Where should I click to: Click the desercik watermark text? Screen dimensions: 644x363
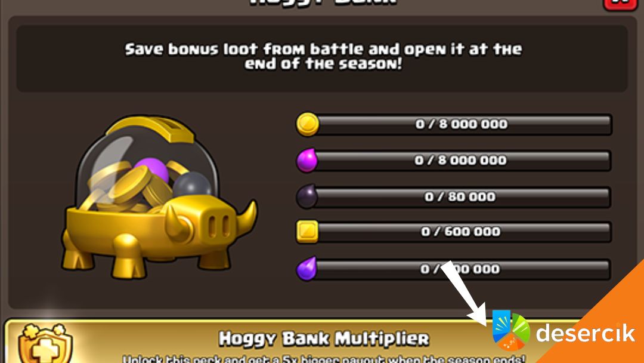[x=586, y=333]
